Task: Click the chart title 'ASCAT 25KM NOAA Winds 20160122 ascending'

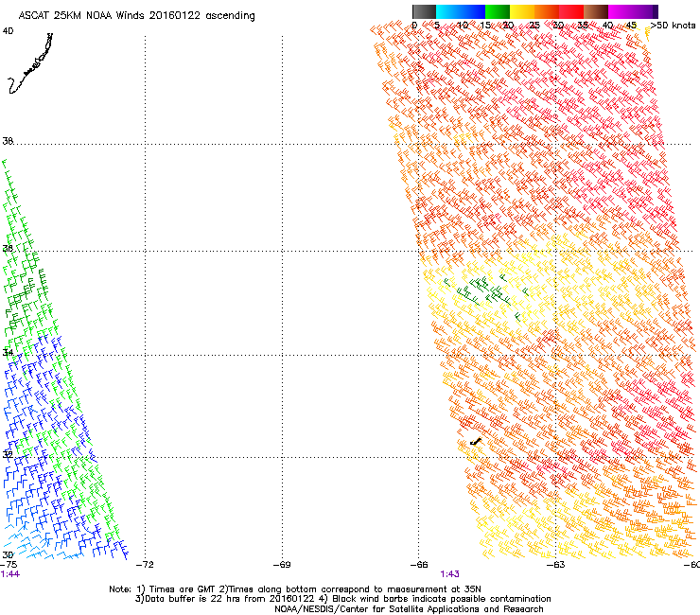Action: [136, 16]
